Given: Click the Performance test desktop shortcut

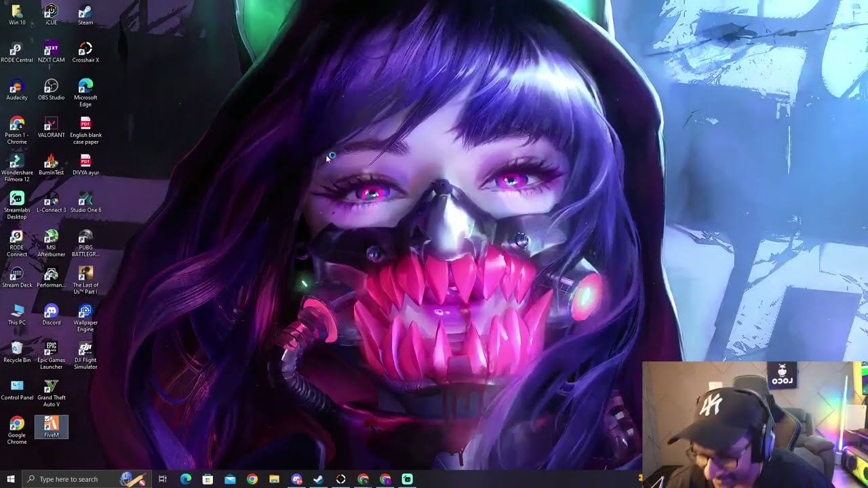Looking at the screenshot, I should (52, 277).
